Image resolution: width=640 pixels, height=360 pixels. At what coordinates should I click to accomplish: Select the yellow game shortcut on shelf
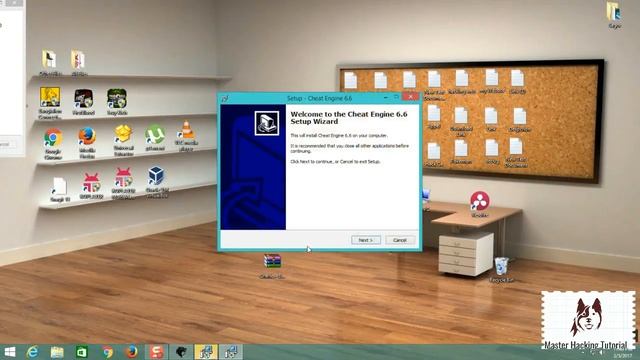(x=50, y=103)
